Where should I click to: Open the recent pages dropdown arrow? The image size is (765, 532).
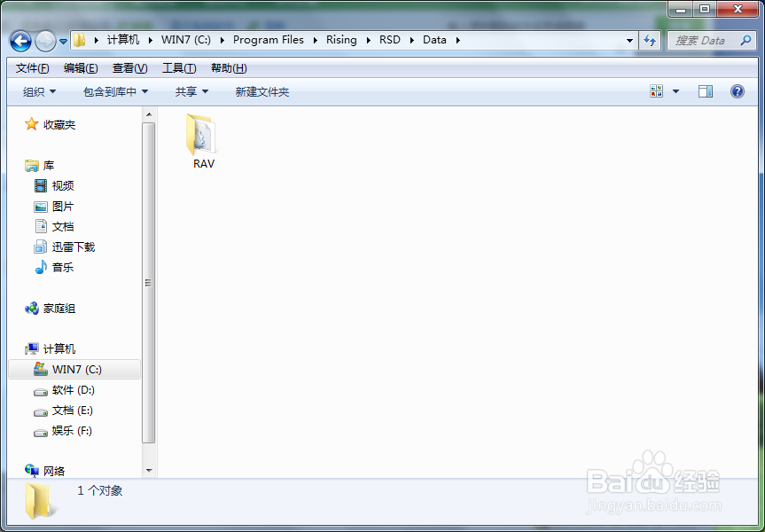pyautogui.click(x=64, y=42)
